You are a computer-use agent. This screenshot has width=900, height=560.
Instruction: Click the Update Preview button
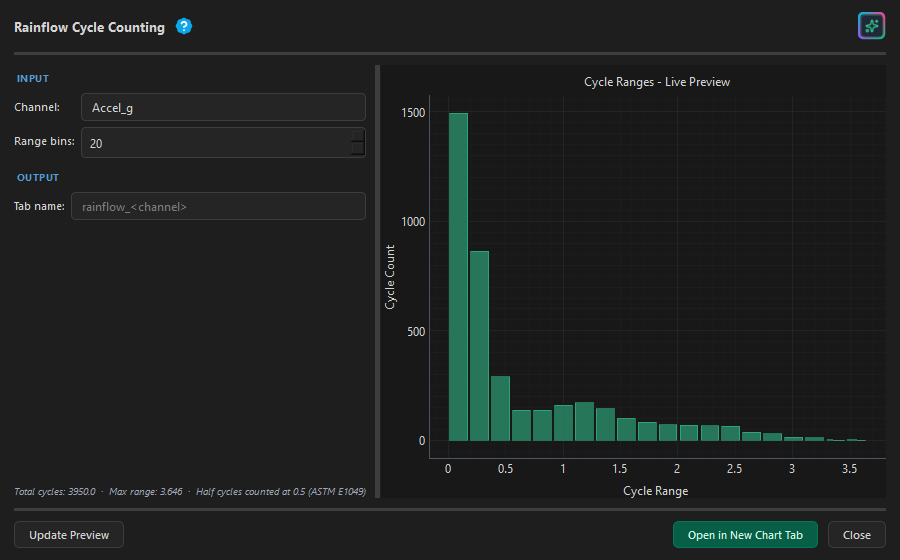point(69,535)
